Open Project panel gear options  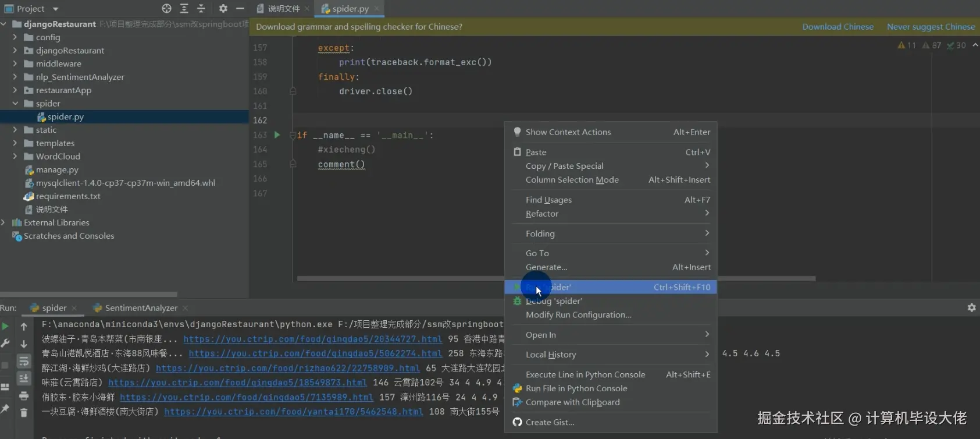pyautogui.click(x=223, y=9)
